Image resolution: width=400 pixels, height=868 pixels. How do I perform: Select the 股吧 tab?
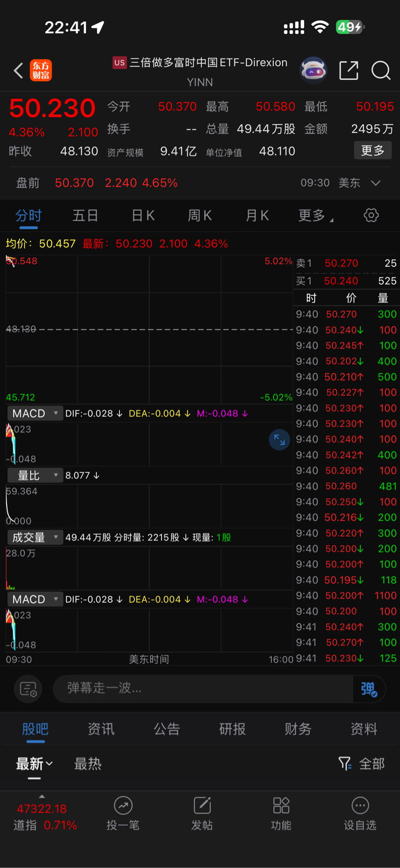[35, 729]
